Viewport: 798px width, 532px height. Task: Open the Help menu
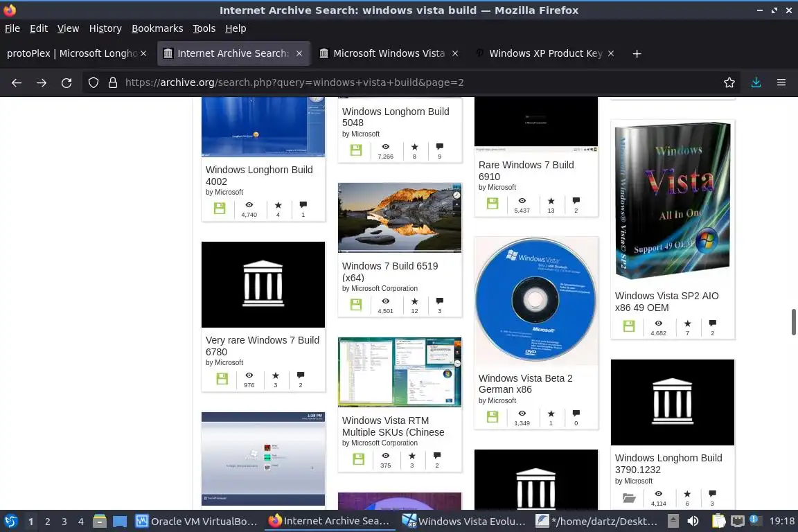pos(236,28)
